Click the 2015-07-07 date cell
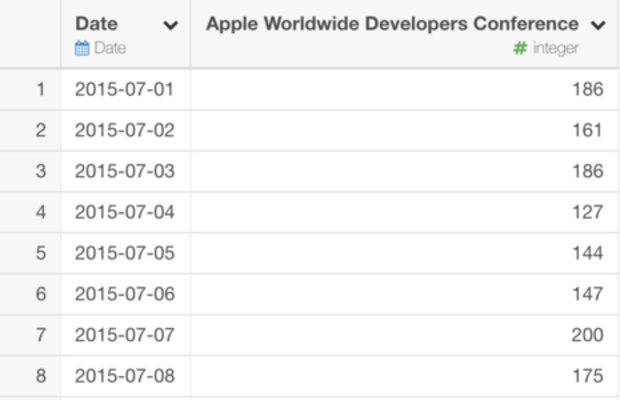Viewport: 620px width, 400px height. pos(125,335)
